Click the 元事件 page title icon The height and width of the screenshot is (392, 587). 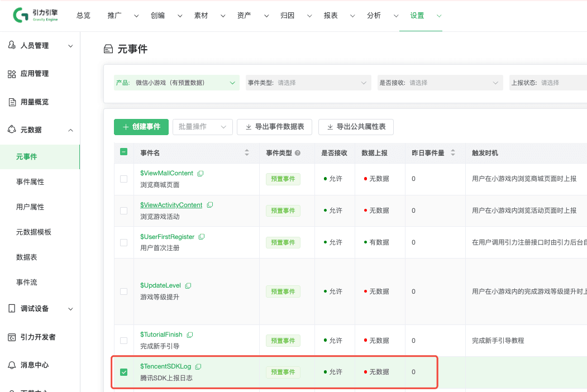(x=108, y=49)
